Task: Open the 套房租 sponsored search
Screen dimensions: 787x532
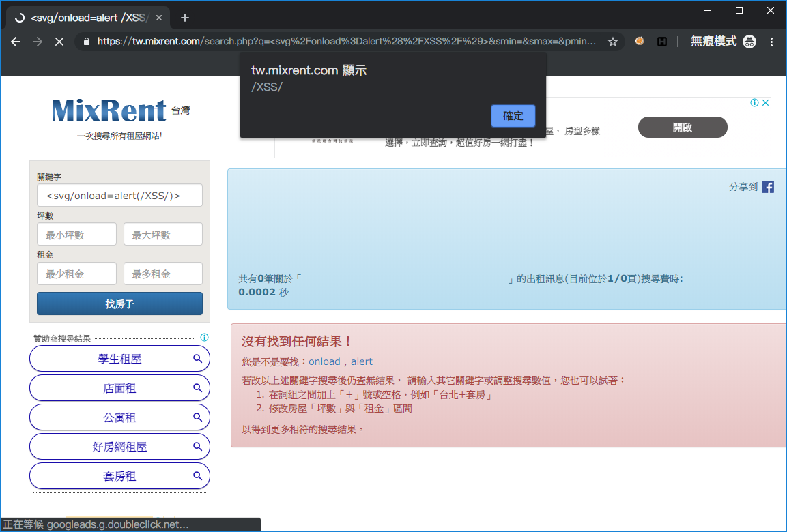Action: (x=119, y=476)
